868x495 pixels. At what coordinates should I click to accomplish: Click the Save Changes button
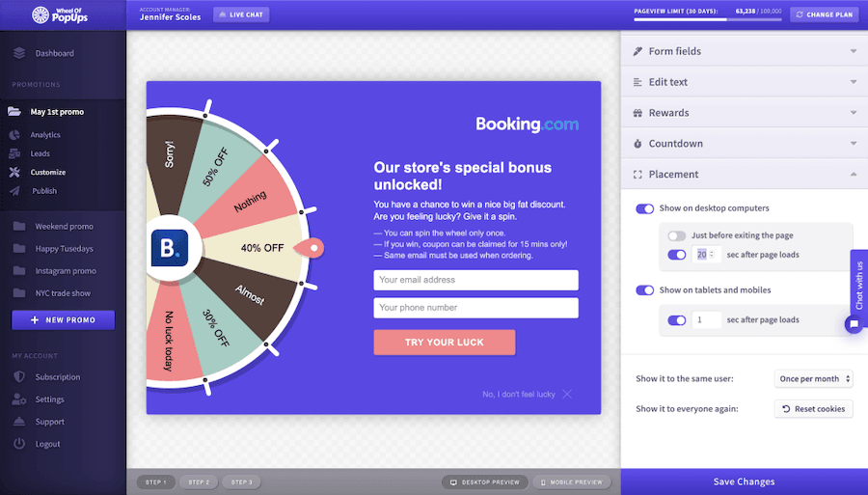pos(744,481)
